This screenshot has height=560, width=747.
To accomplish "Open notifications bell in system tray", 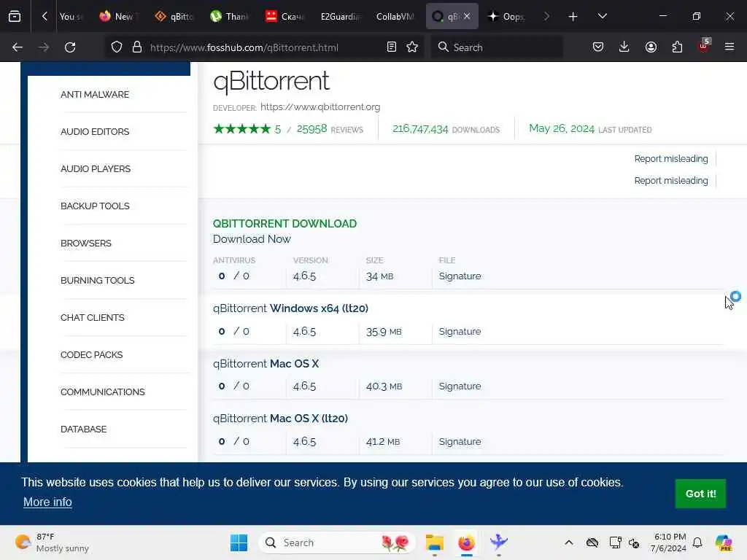I will [697, 542].
